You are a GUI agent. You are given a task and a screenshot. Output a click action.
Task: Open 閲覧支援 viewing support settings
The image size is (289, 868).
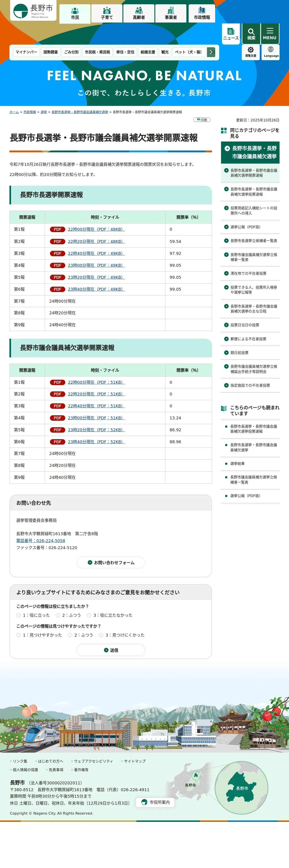coord(251,52)
